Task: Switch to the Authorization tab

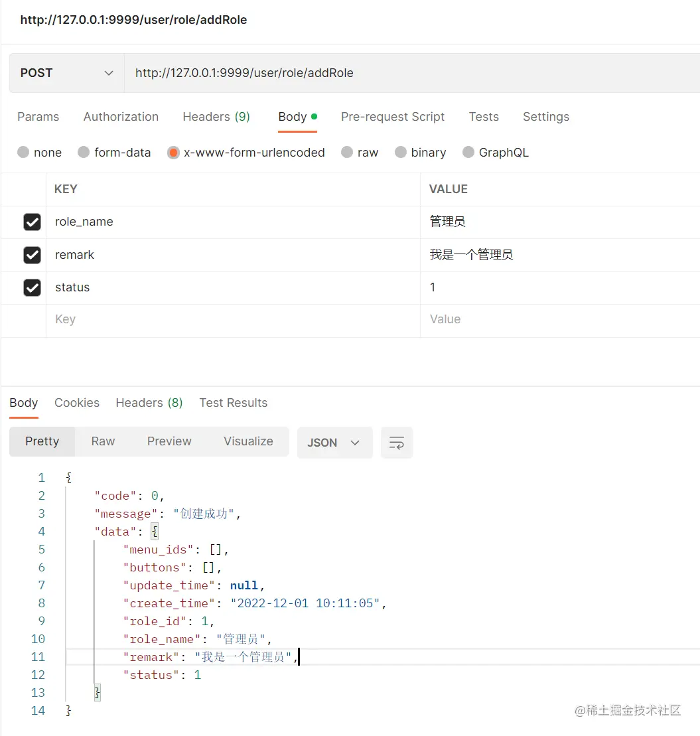Action: pos(121,116)
